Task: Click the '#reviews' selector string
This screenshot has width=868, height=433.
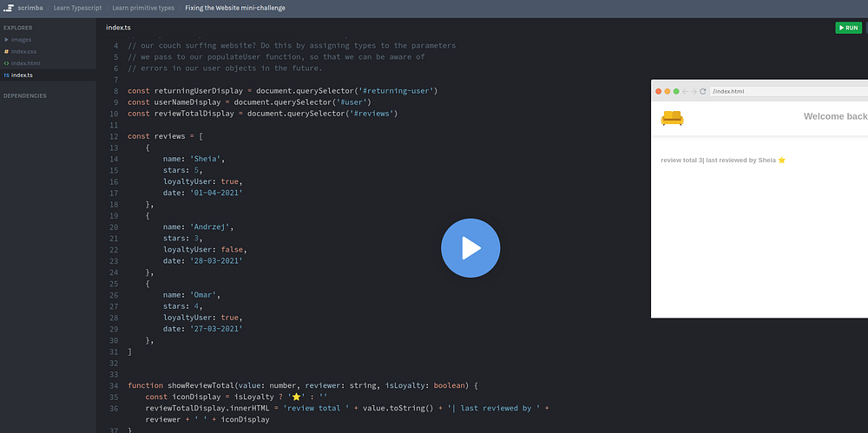Action: [372, 114]
